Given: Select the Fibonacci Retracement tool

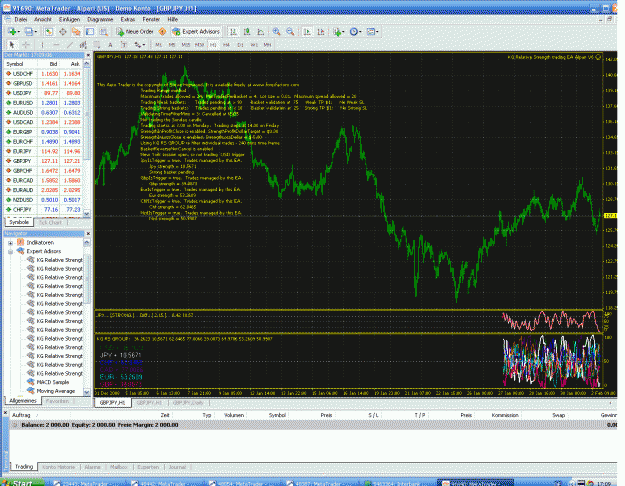Looking at the screenshot, I should click(x=96, y=45).
